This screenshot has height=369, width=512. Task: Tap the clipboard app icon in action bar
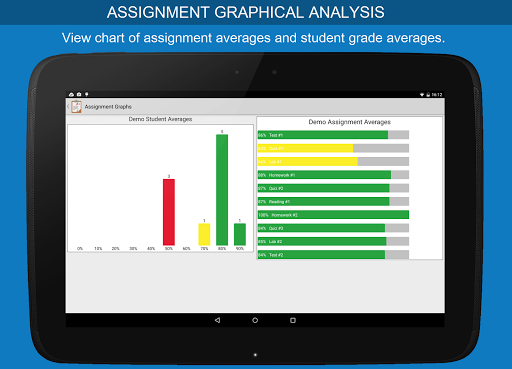76,107
